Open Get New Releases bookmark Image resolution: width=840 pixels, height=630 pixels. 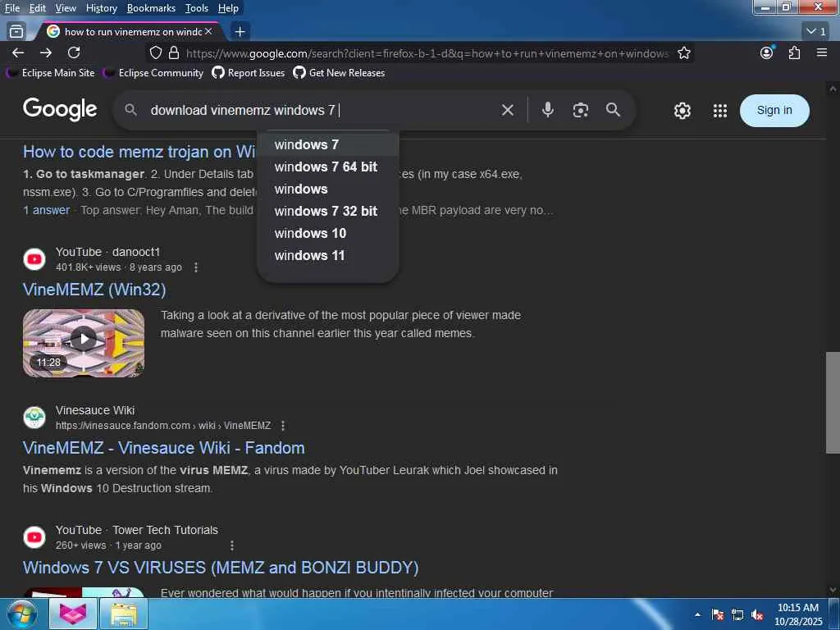pyautogui.click(x=339, y=73)
